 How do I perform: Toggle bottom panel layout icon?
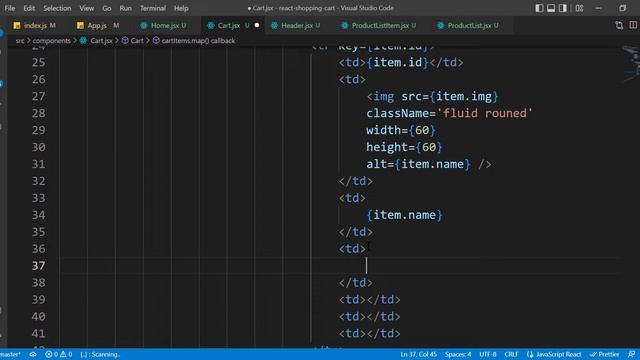551,8
